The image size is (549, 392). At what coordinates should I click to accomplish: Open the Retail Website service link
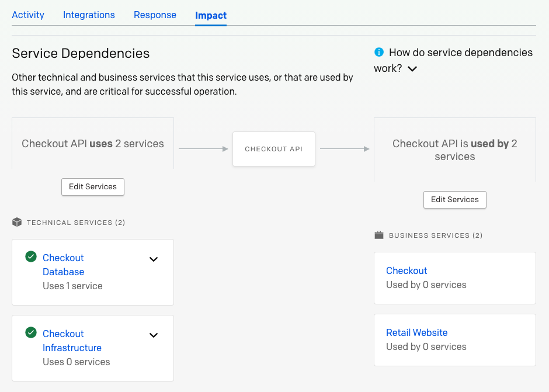416,332
